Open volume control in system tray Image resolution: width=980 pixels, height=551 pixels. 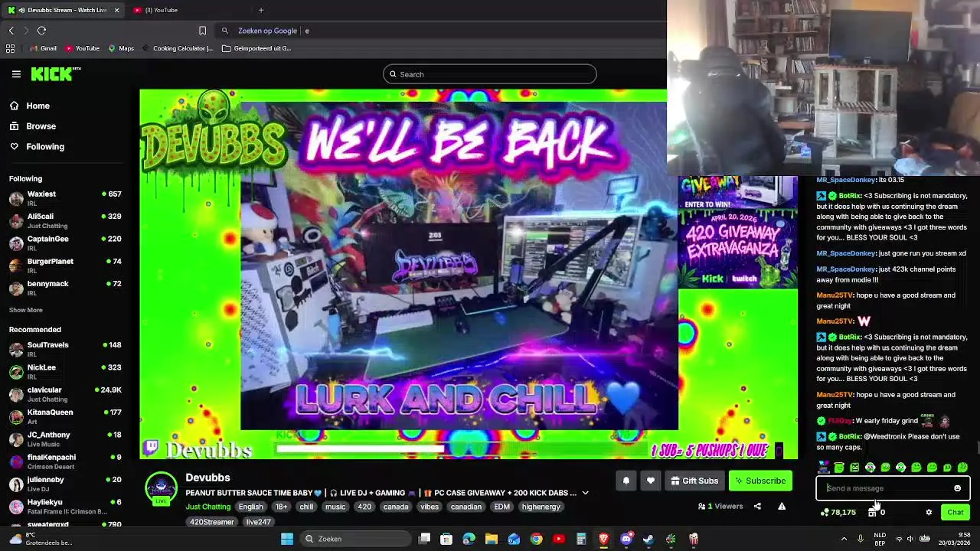point(910,539)
